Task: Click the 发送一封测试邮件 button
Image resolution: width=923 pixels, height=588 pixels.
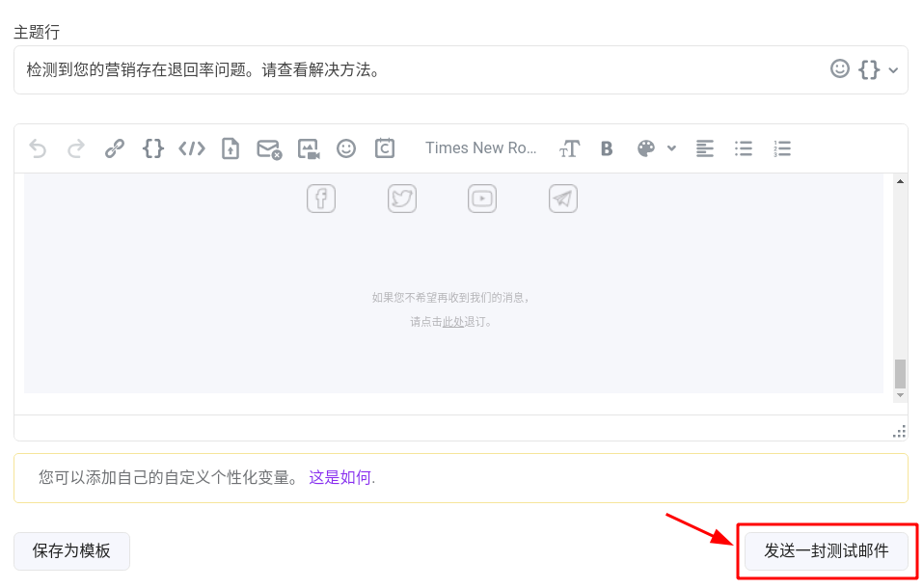Action: coord(827,551)
